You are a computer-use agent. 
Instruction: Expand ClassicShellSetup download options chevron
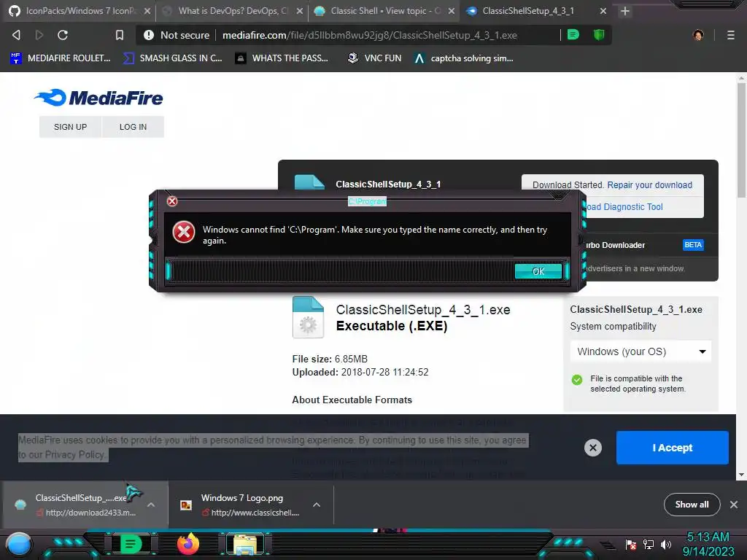coord(150,505)
